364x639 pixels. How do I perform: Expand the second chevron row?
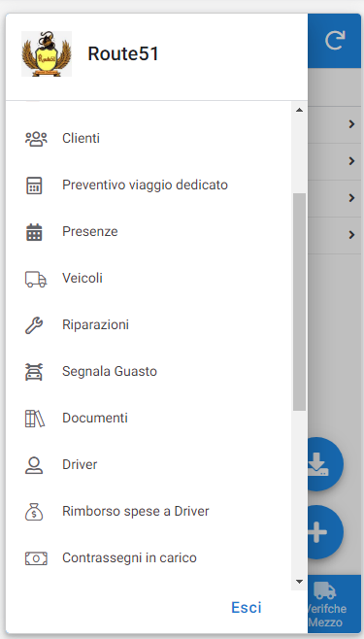click(351, 161)
